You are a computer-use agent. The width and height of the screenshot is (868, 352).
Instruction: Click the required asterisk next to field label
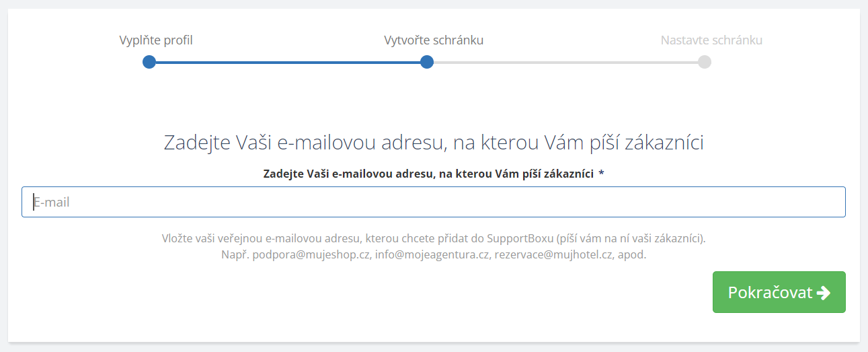tap(601, 174)
